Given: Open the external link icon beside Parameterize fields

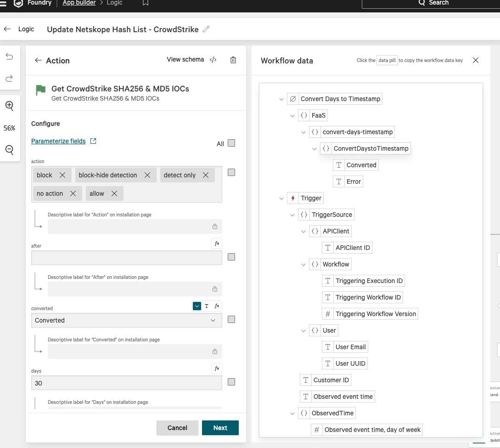Looking at the screenshot, I should coord(93,141).
